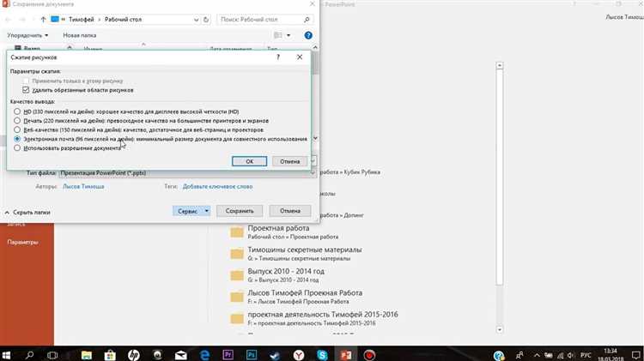
Task: Expand the address bar history dropdown
Action: pos(196,19)
